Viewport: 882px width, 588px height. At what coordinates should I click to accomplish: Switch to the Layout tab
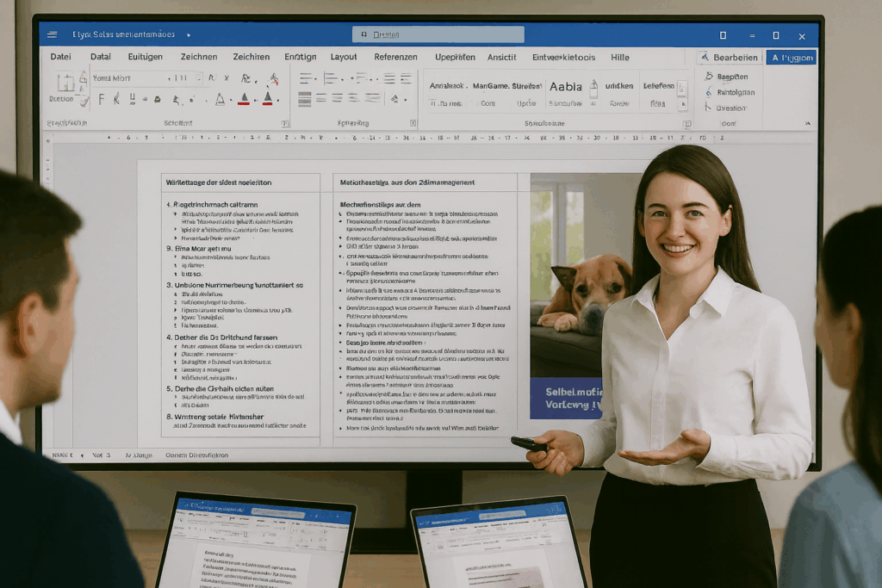pyautogui.click(x=344, y=57)
